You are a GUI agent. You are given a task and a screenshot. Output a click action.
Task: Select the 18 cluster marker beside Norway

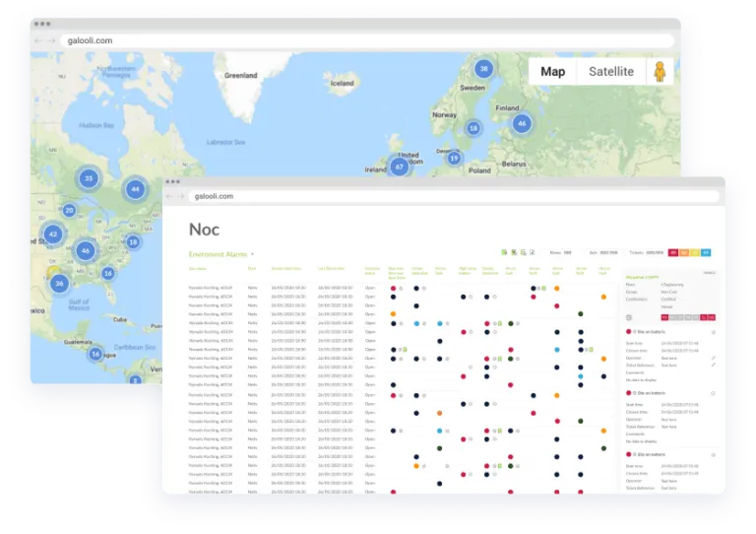[472, 128]
